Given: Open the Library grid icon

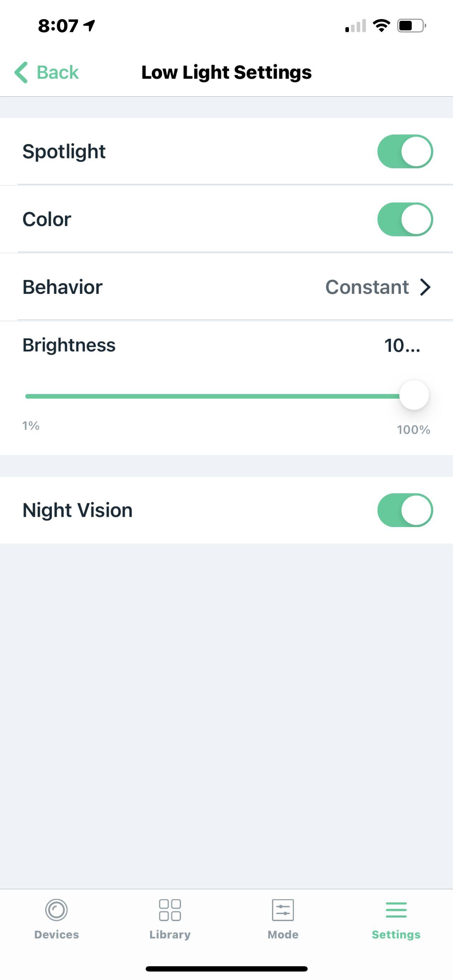Looking at the screenshot, I should tap(170, 909).
